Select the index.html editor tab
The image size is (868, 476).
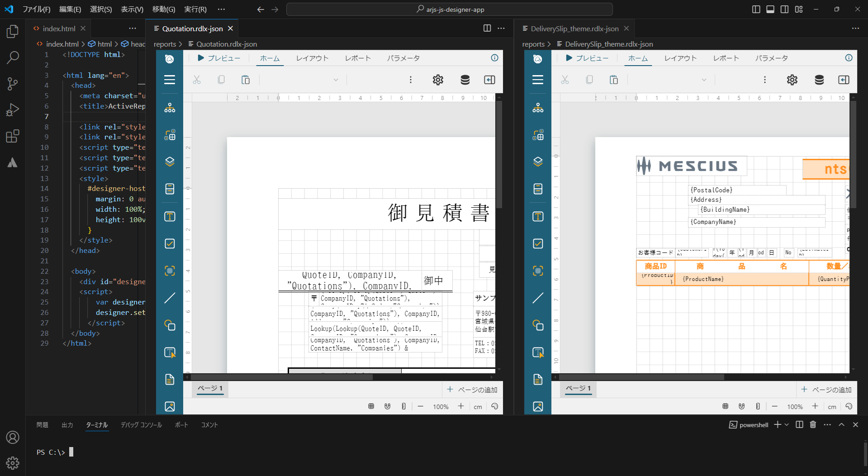(x=59, y=29)
